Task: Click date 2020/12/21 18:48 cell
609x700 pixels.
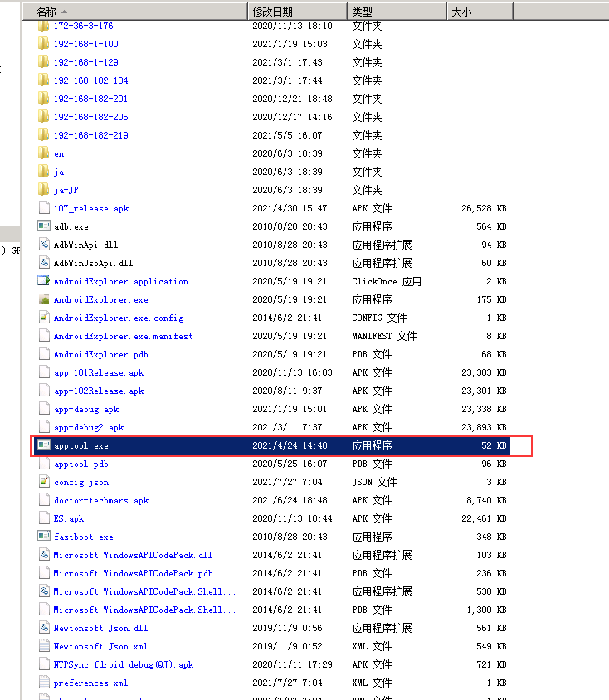Action: [x=292, y=99]
